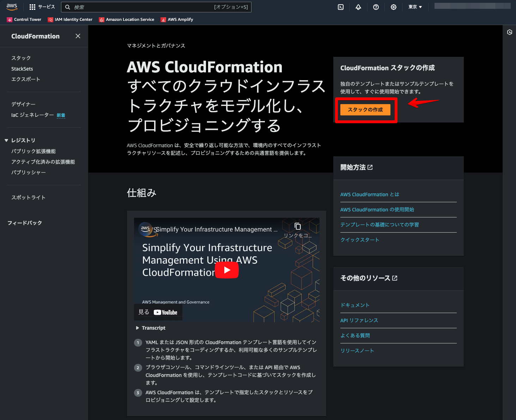Open the settings gear icon

394,7
